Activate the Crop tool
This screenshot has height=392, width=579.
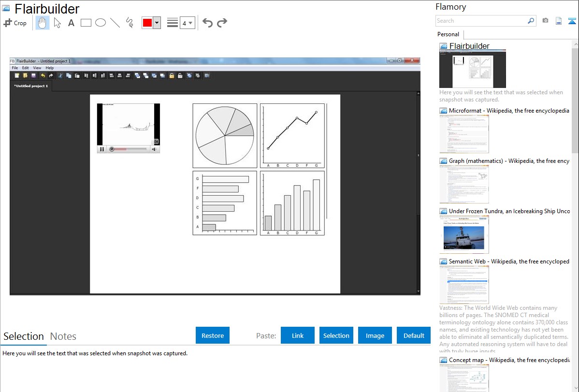click(x=15, y=23)
